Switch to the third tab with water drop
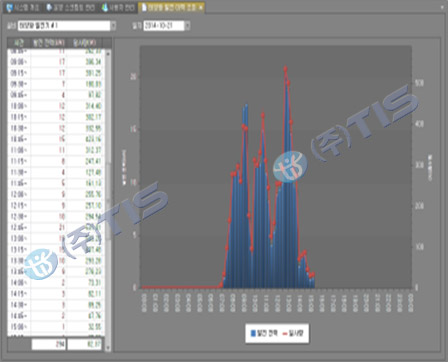The image size is (448, 362). coord(119,8)
